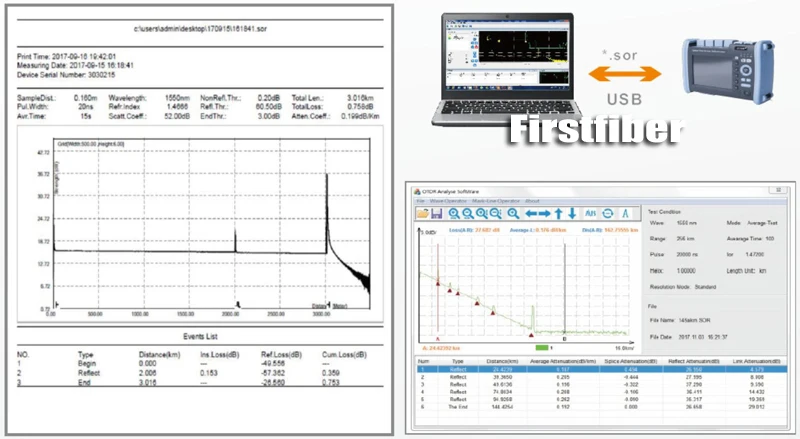Click the 'Average Attenuation(dB/km)' column header
This screenshot has width=800, height=439.
tap(563, 361)
